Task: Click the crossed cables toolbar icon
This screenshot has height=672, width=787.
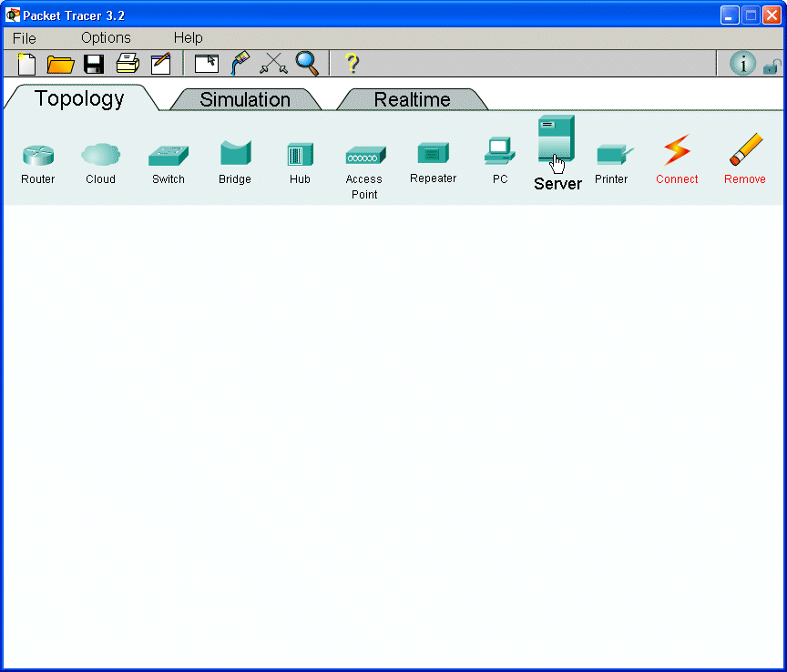Action: pos(274,64)
